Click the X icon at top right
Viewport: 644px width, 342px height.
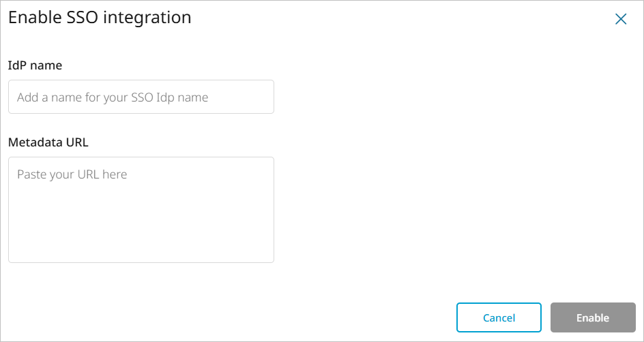620,19
